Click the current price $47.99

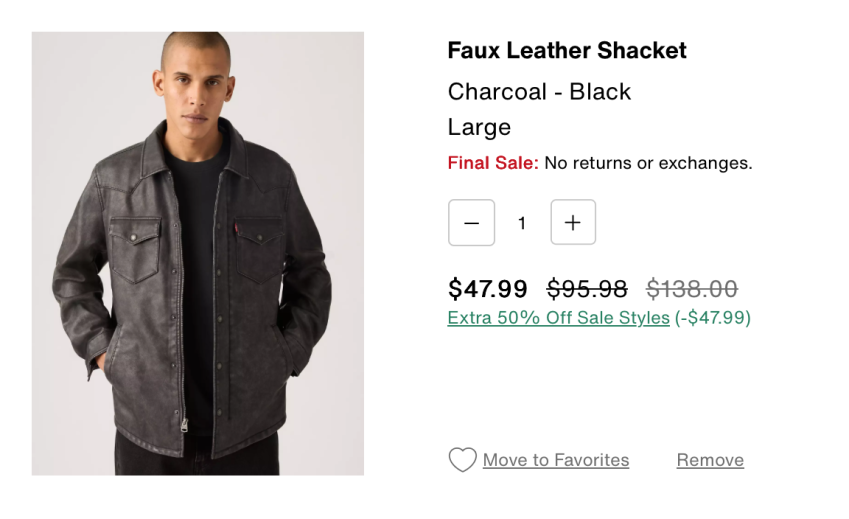487,289
